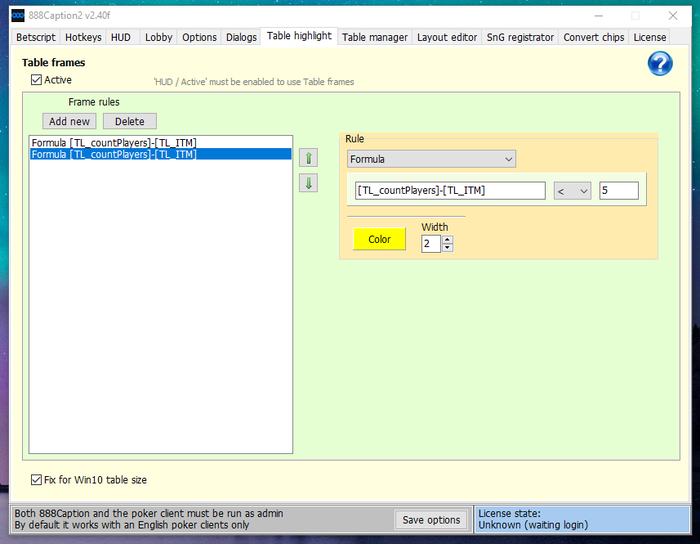Open the License tab
Viewport: 700px width, 544px height.
pyautogui.click(x=650, y=37)
